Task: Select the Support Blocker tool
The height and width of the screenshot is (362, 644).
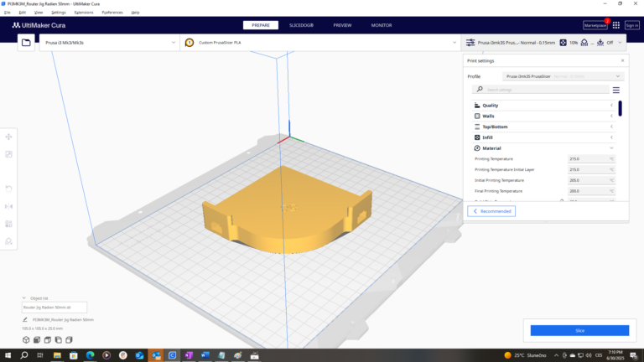Action: (x=8, y=241)
